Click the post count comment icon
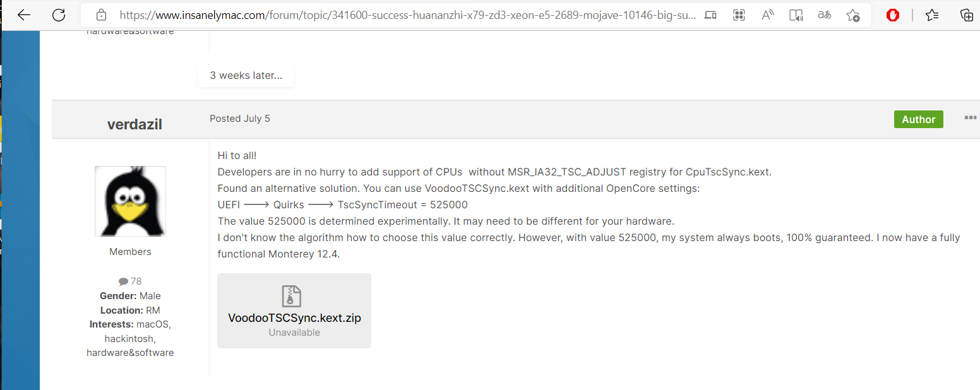Viewport: 980px width, 390px height. click(123, 281)
